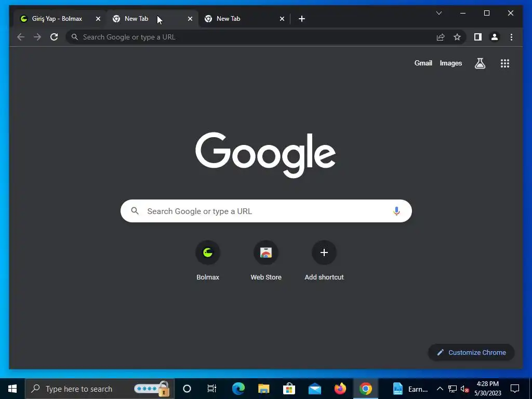Open the Google apps grid

(x=505, y=63)
